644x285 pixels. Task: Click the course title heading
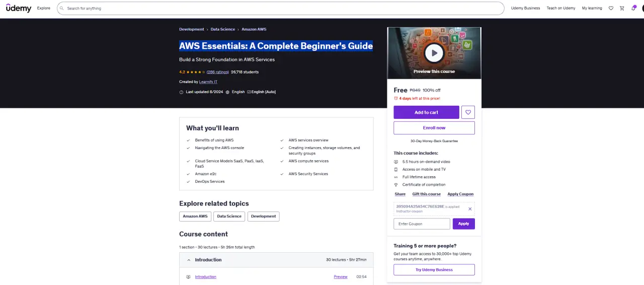pos(276,46)
